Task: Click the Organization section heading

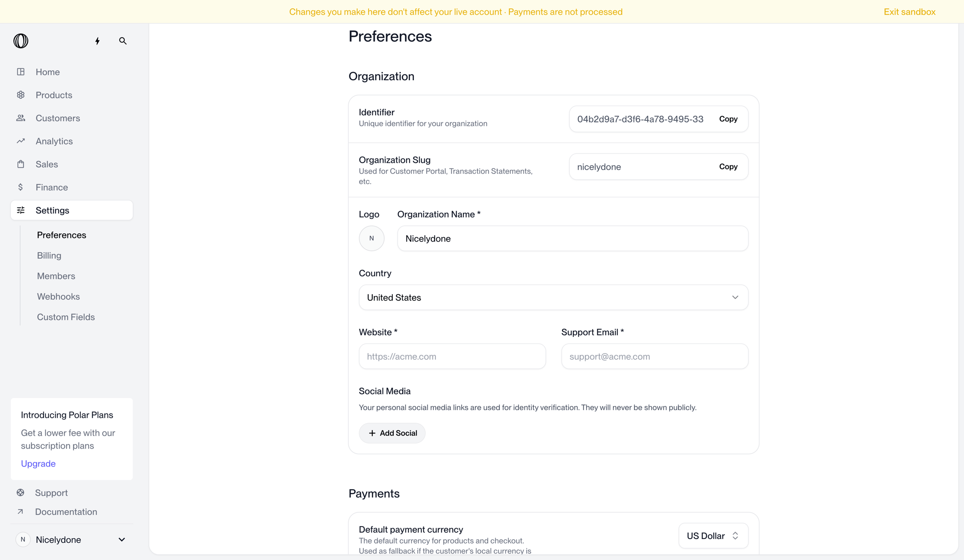Action: [x=381, y=76]
